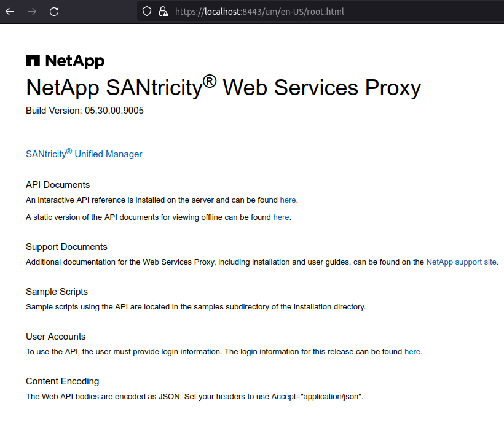Screen dimensions: 504x428
Task: Click the NetApp logo
Action: coord(65,61)
